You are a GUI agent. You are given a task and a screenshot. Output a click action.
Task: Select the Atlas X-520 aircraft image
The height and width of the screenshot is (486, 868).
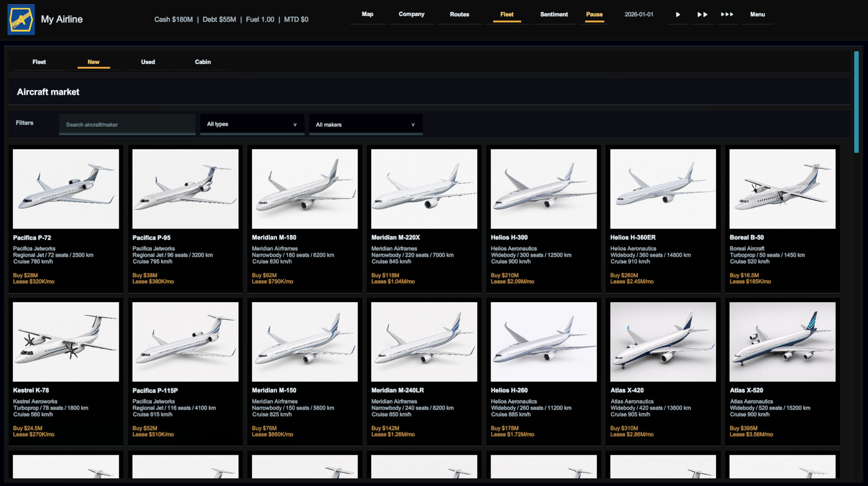(782, 342)
